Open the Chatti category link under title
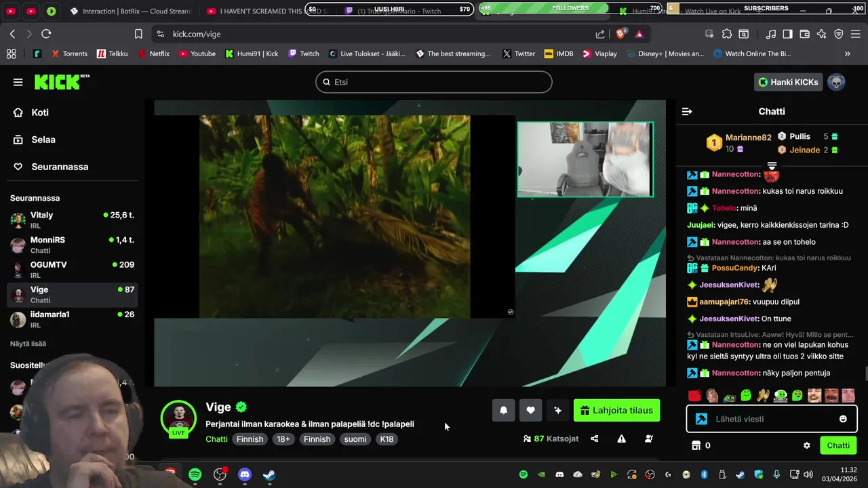The image size is (868, 488). (216, 439)
